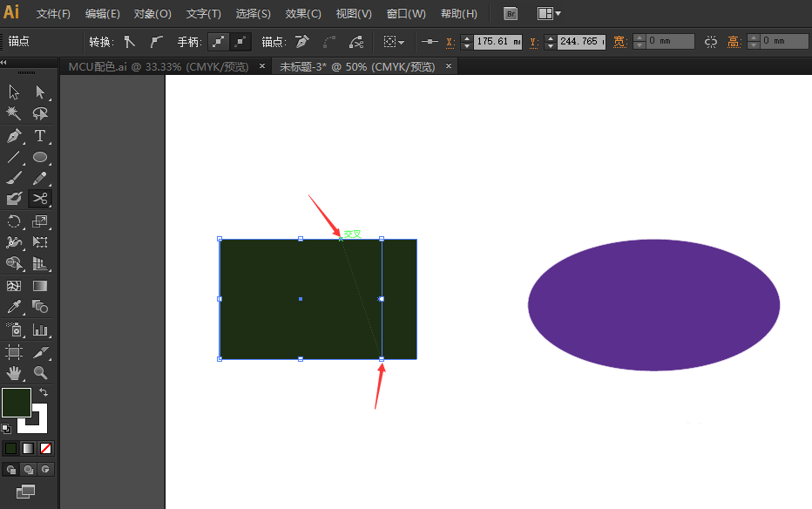Select the Paintbrush tool
Viewport: 812px width, 509px height.
pos(14,178)
